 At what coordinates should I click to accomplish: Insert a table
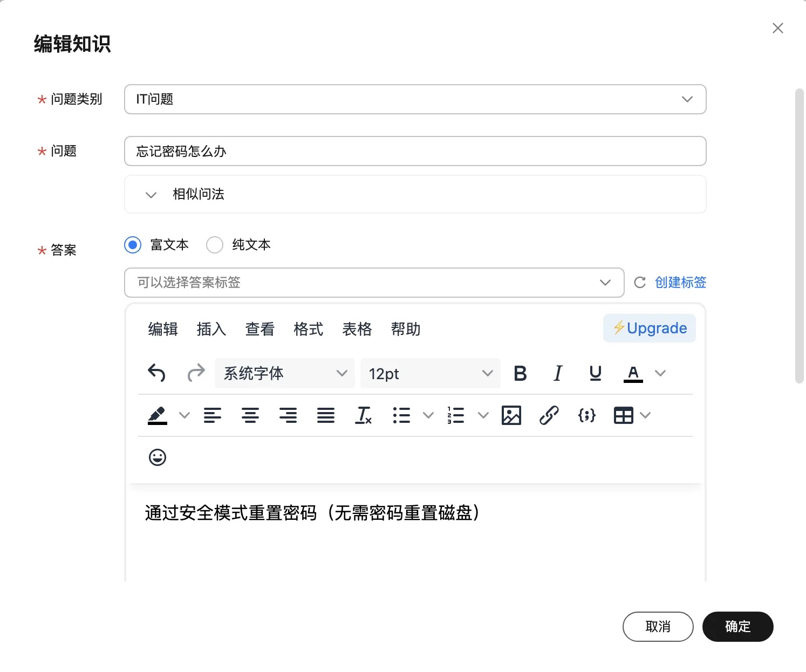624,415
